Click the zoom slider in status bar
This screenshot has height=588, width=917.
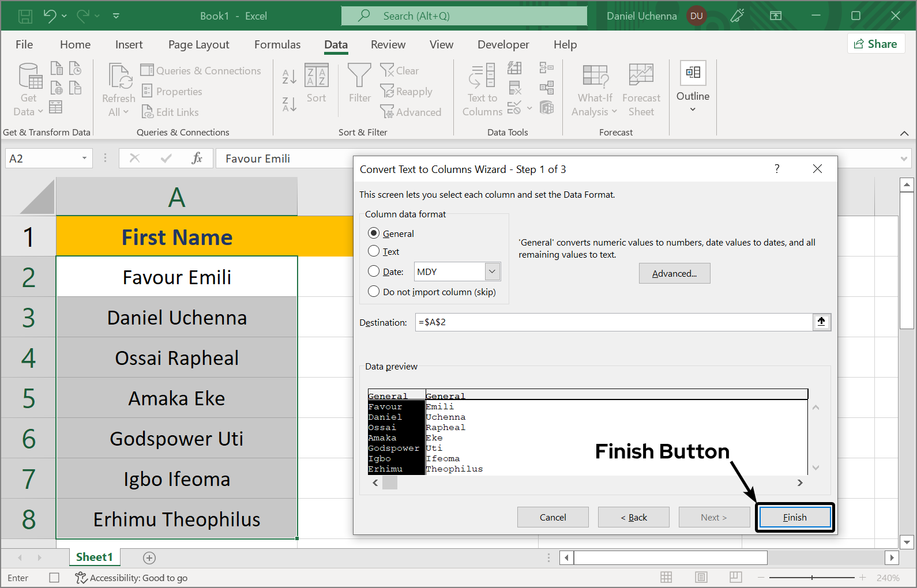click(811, 578)
